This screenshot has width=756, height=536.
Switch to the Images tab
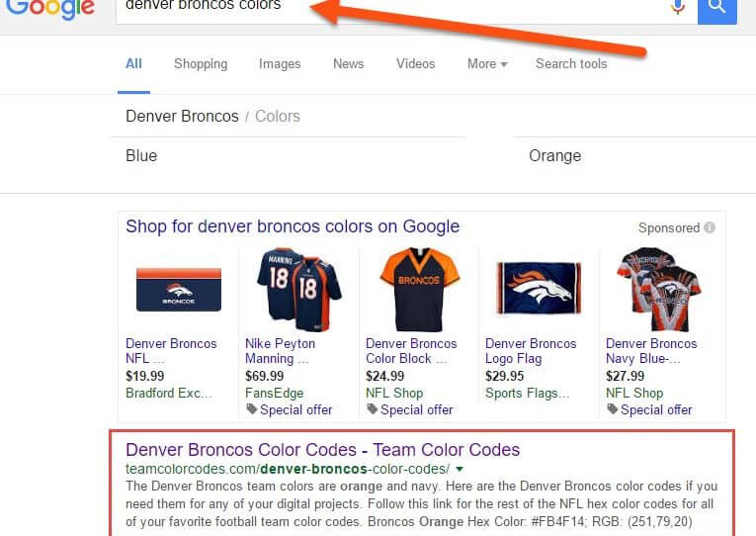pos(280,63)
